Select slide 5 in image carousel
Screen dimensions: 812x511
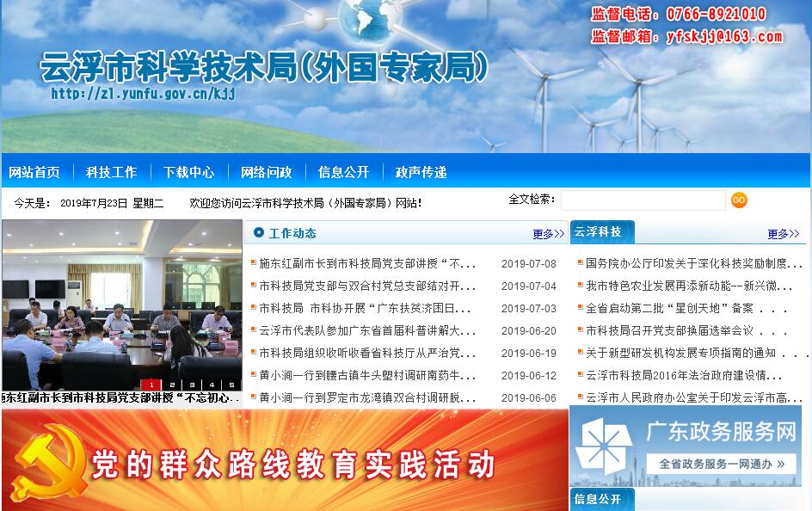(x=231, y=385)
